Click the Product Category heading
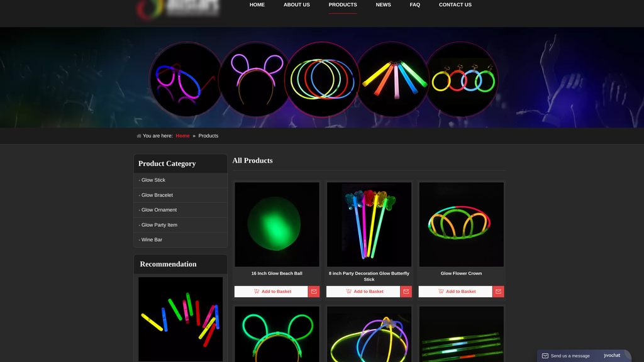 point(167,164)
